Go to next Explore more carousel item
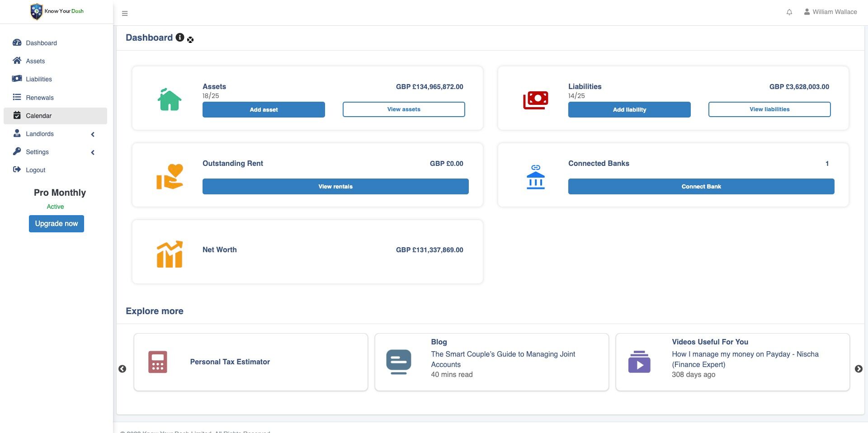The height and width of the screenshot is (433, 868). [x=859, y=369]
